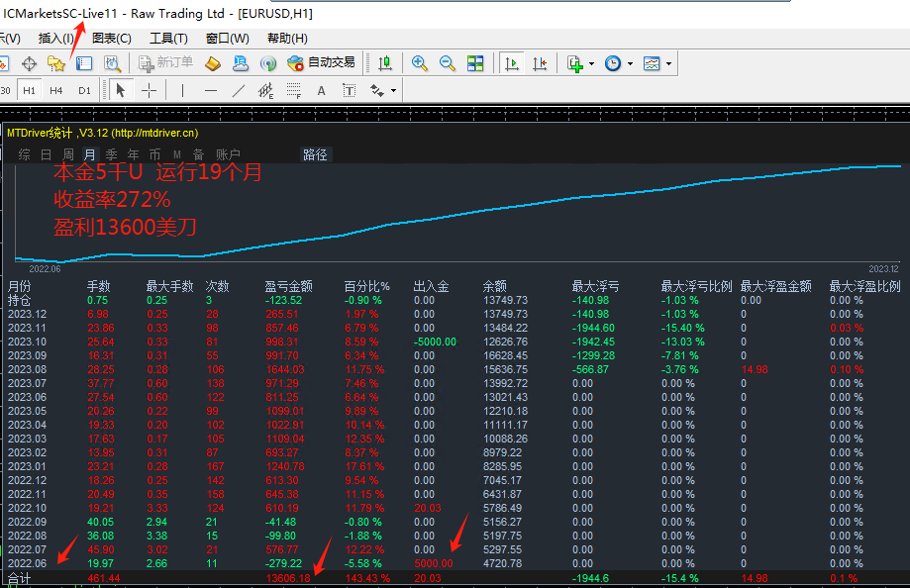Screen dimensions: 910x588
Task: Toggle chart shift
Action: pos(540,64)
